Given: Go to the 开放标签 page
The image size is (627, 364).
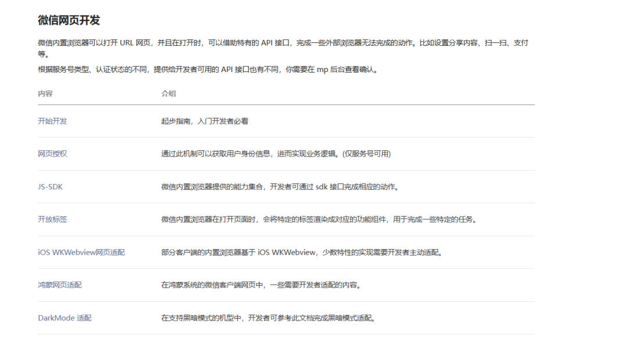Looking at the screenshot, I should pyautogui.click(x=52, y=219).
